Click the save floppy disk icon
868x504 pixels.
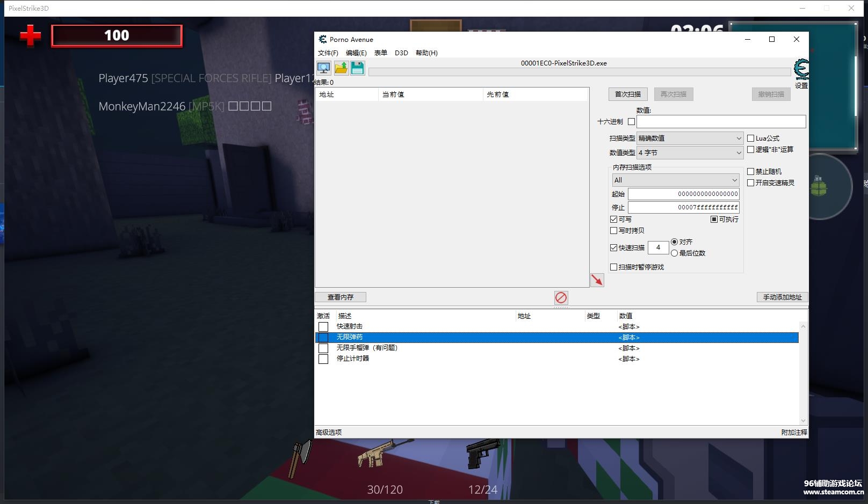coord(357,68)
